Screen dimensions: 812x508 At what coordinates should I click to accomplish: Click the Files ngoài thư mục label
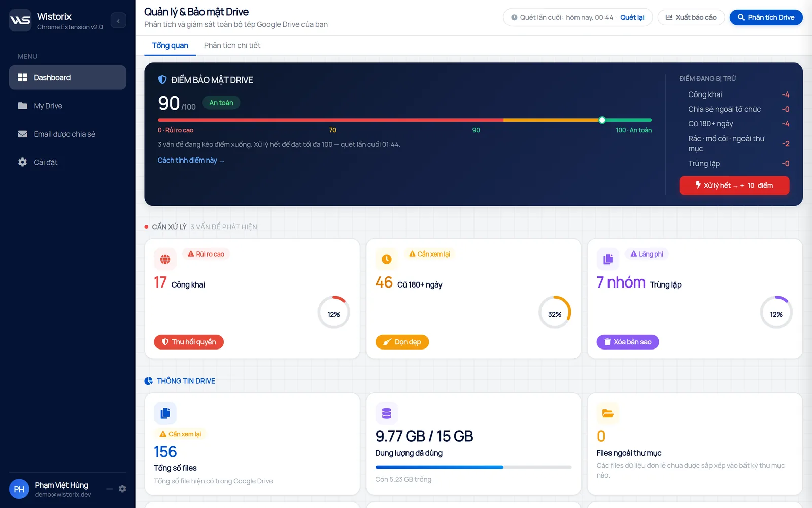tap(629, 453)
